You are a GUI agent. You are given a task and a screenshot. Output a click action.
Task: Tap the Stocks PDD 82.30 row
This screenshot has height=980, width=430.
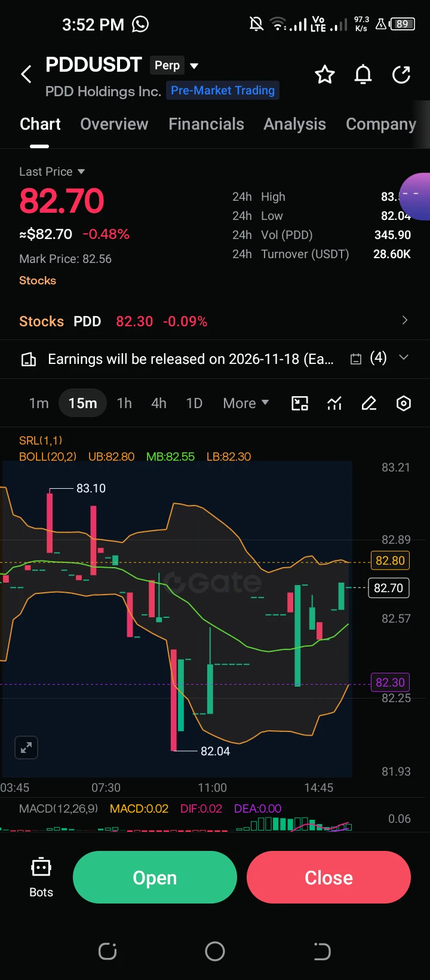tap(215, 321)
